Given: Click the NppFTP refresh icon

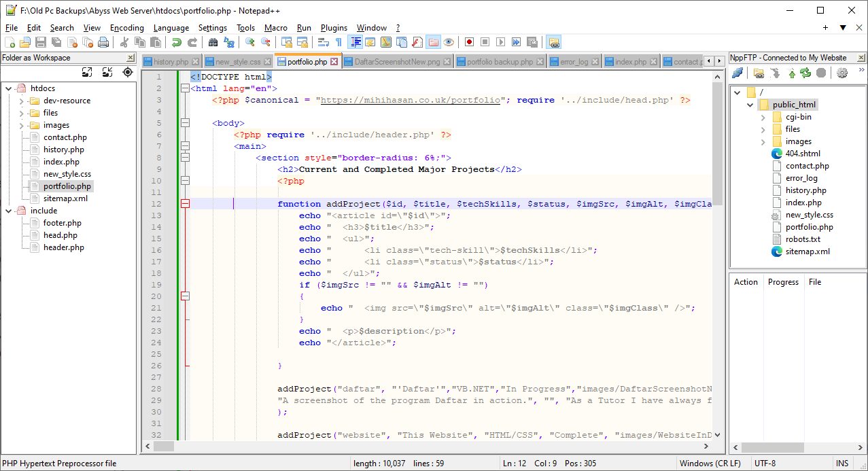Looking at the screenshot, I should (x=806, y=73).
